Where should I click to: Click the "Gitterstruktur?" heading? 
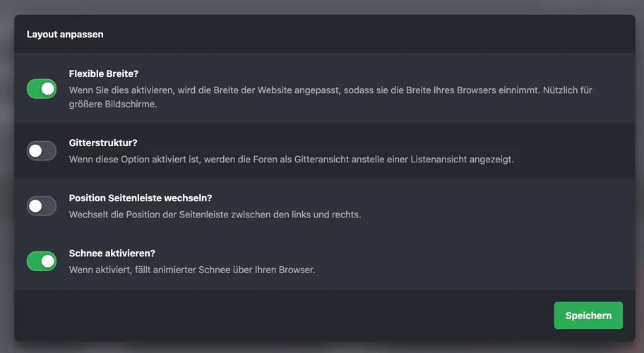click(103, 143)
